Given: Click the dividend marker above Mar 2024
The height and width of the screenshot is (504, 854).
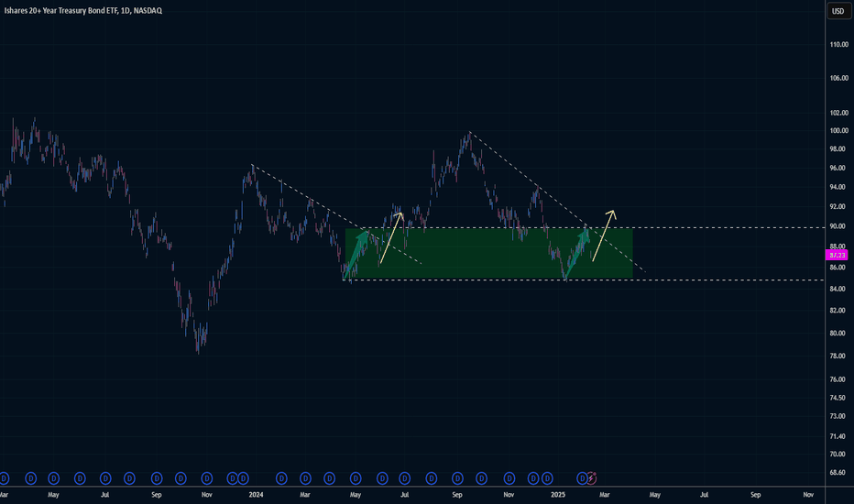Looking at the screenshot, I should tap(305, 478).
